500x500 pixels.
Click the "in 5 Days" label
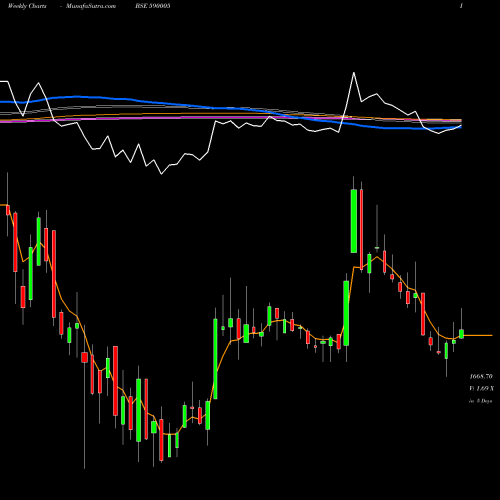point(480,401)
